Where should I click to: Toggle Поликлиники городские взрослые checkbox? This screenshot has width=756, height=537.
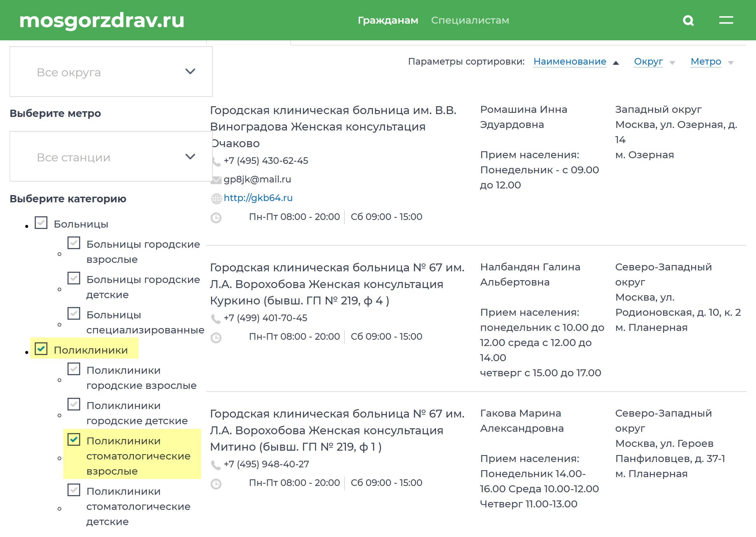(x=74, y=369)
